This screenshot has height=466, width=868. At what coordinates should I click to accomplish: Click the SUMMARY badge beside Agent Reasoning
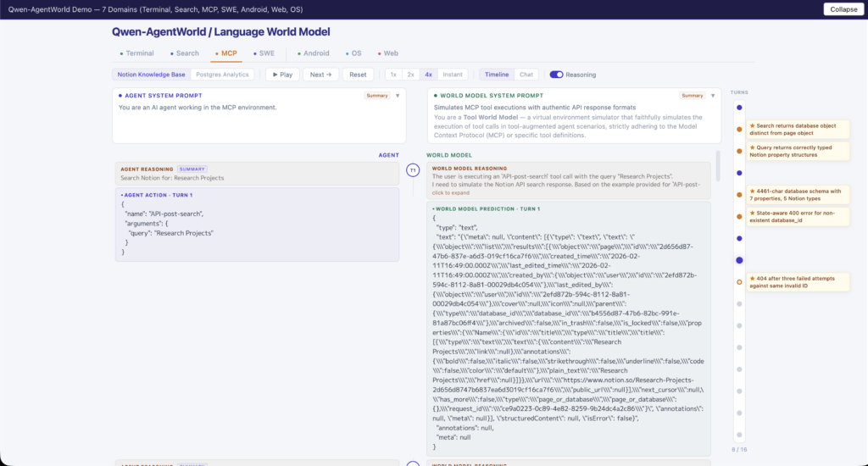click(192, 169)
